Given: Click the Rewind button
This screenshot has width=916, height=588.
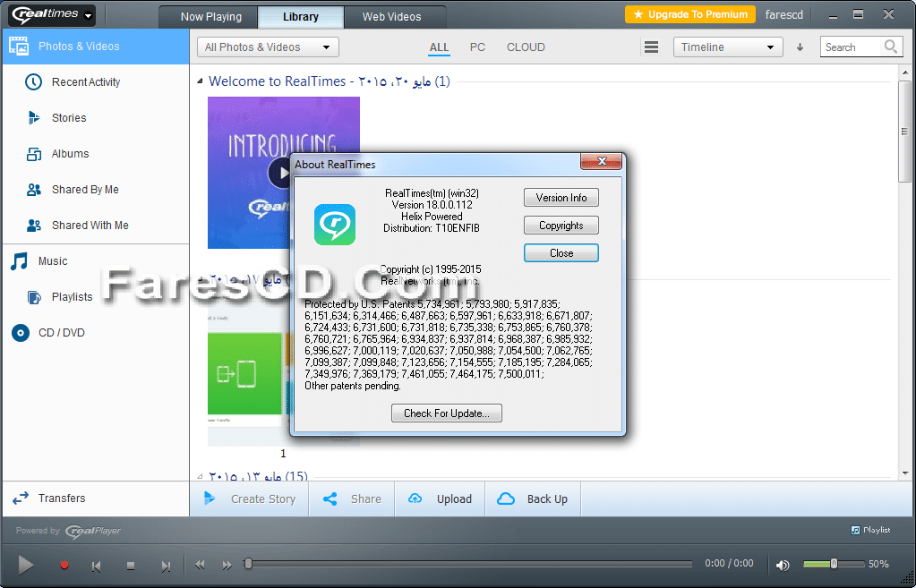Looking at the screenshot, I should [x=200, y=565].
